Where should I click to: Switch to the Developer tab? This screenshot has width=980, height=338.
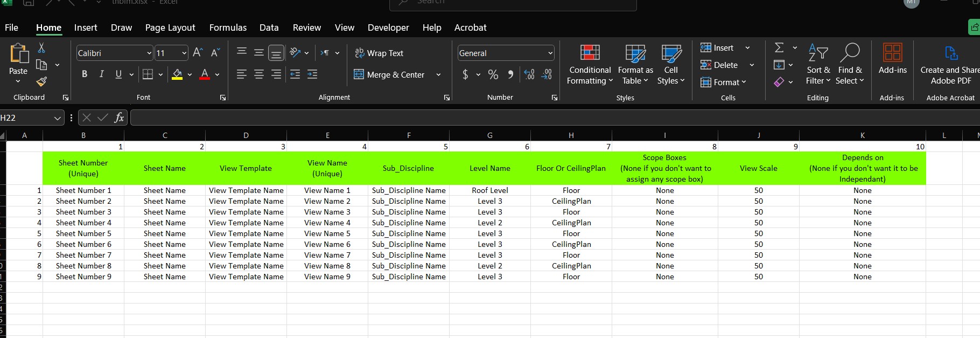(388, 27)
